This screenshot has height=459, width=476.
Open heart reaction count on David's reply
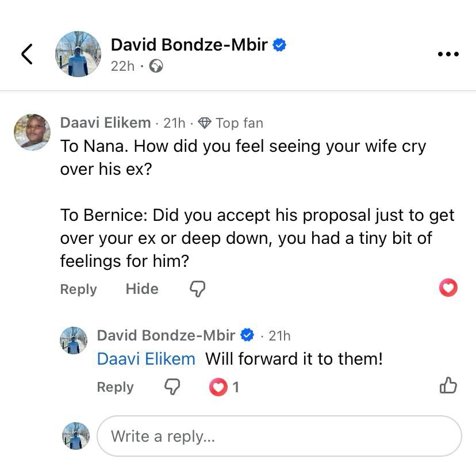(x=225, y=387)
